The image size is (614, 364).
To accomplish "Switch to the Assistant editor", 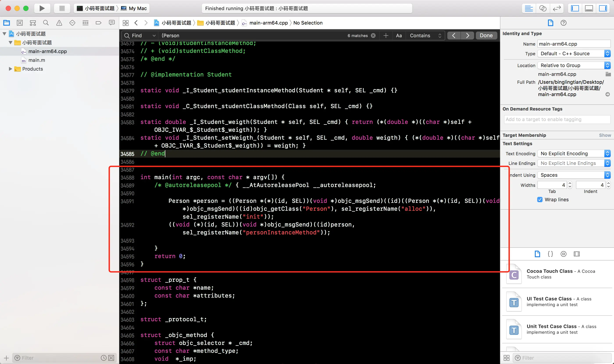I will (543, 8).
